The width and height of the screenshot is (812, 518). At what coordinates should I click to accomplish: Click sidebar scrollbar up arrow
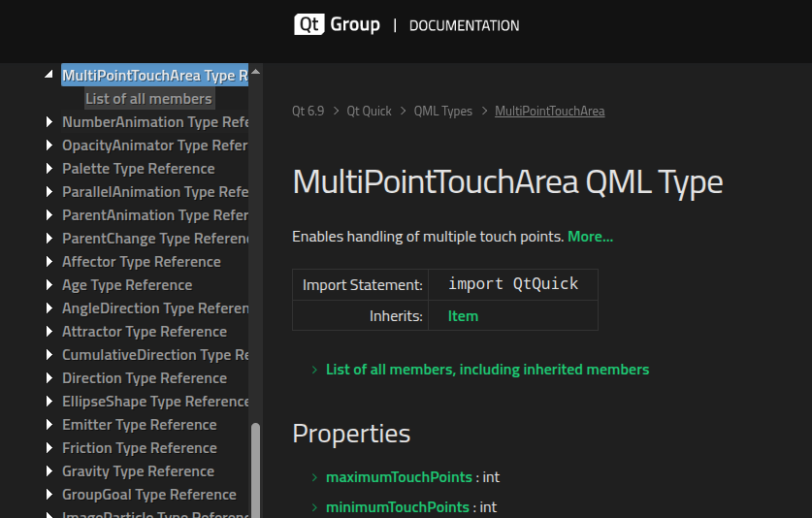point(255,72)
